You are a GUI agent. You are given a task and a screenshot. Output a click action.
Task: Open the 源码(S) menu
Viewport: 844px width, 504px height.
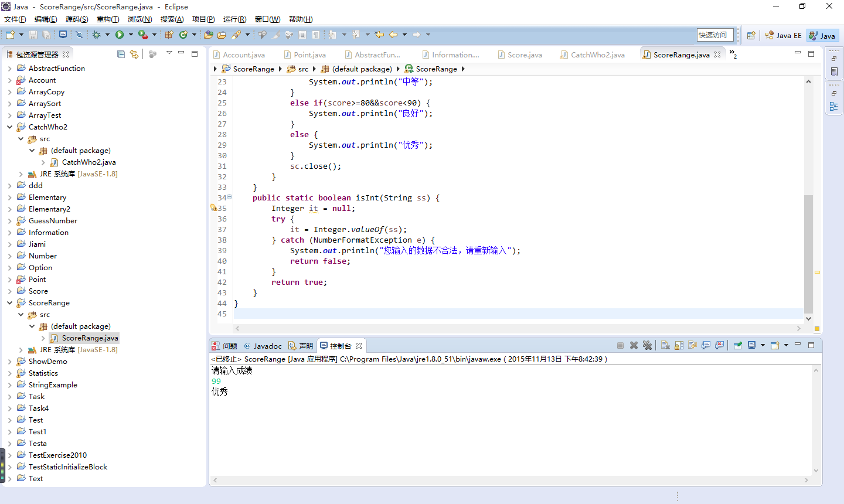[77, 19]
